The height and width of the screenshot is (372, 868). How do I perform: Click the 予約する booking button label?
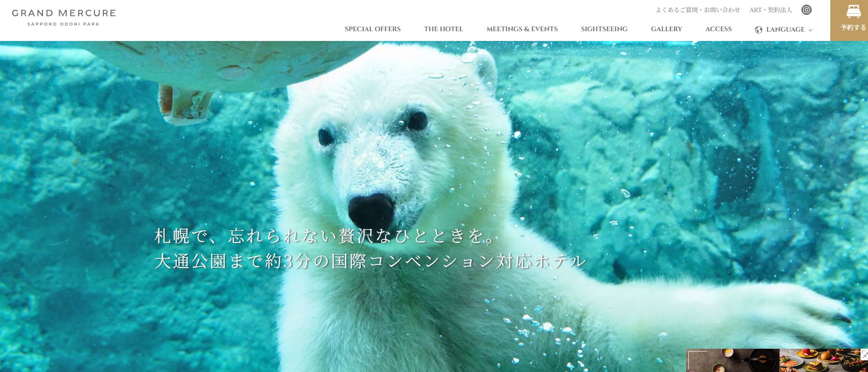(x=853, y=27)
